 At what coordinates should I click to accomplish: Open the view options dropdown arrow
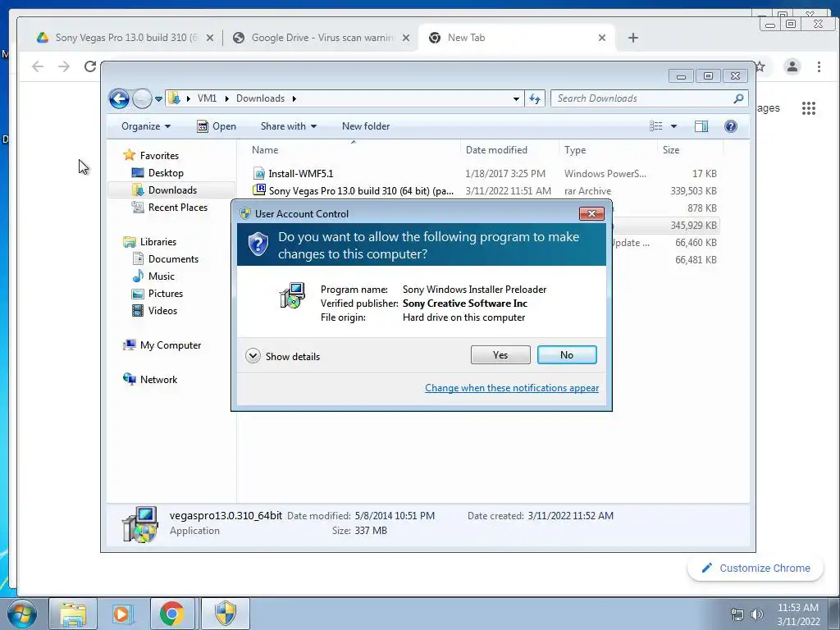click(x=674, y=126)
